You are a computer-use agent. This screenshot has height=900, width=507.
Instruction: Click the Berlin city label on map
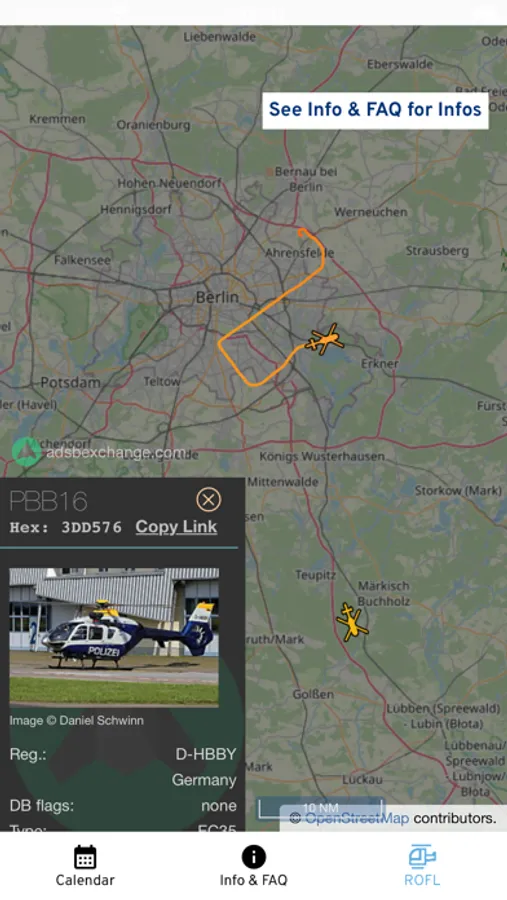(217, 297)
